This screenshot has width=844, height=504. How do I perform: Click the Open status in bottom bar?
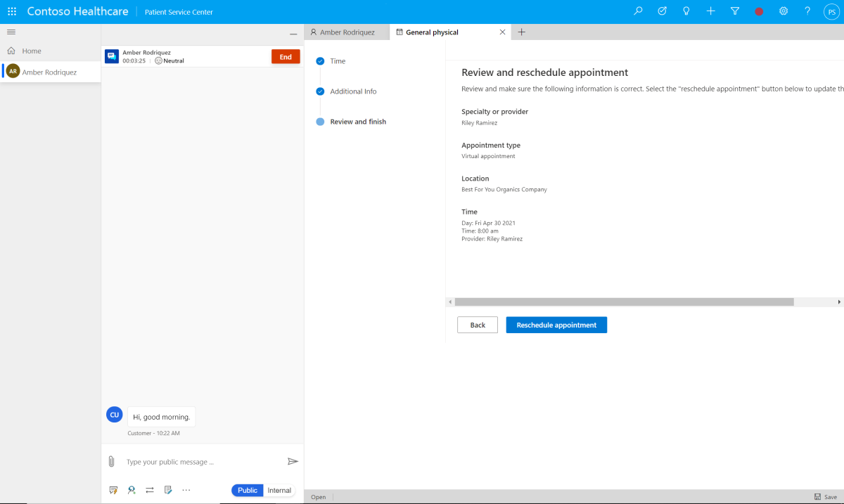tap(319, 497)
